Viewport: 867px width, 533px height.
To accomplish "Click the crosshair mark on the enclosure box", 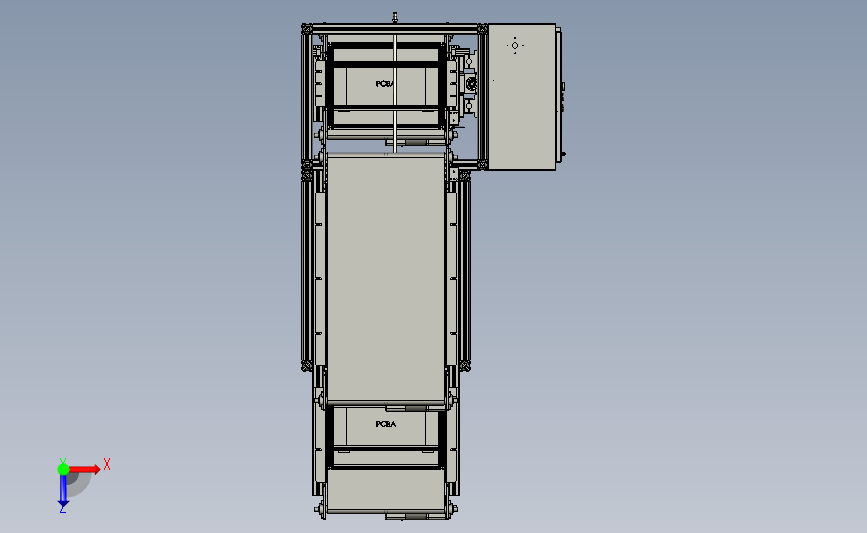I will coord(515,45).
